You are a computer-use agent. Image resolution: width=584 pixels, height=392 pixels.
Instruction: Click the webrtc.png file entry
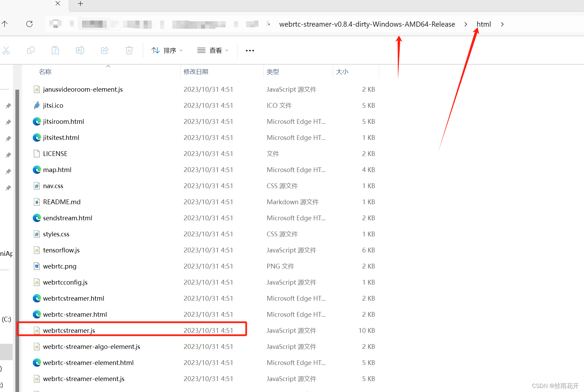[x=59, y=266]
